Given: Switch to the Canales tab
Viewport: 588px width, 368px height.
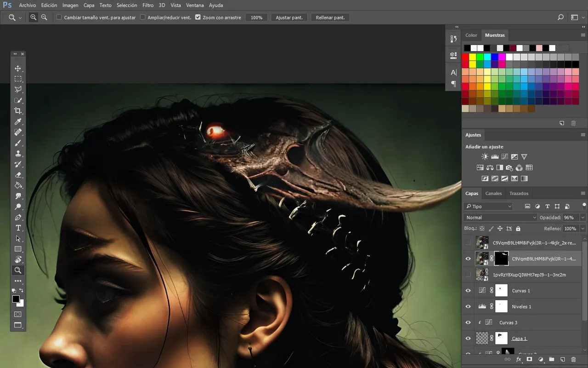Looking at the screenshot, I should point(493,193).
